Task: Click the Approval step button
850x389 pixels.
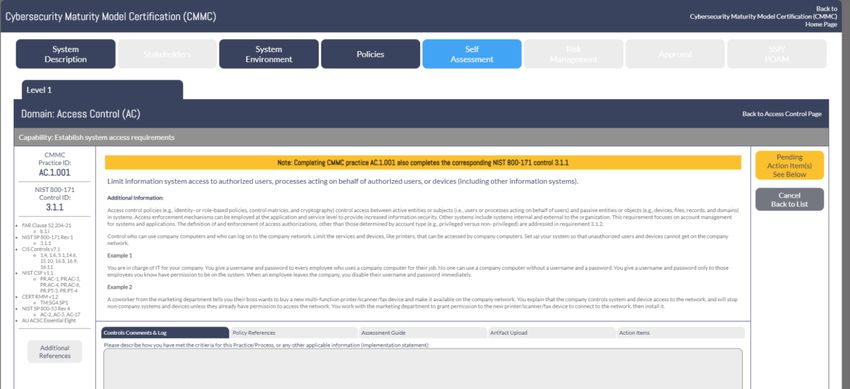Action: point(675,54)
